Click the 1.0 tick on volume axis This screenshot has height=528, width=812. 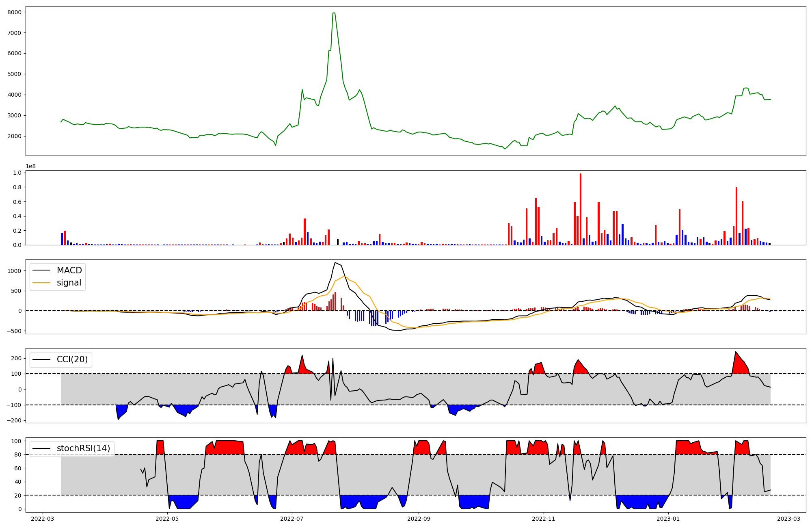17,173
